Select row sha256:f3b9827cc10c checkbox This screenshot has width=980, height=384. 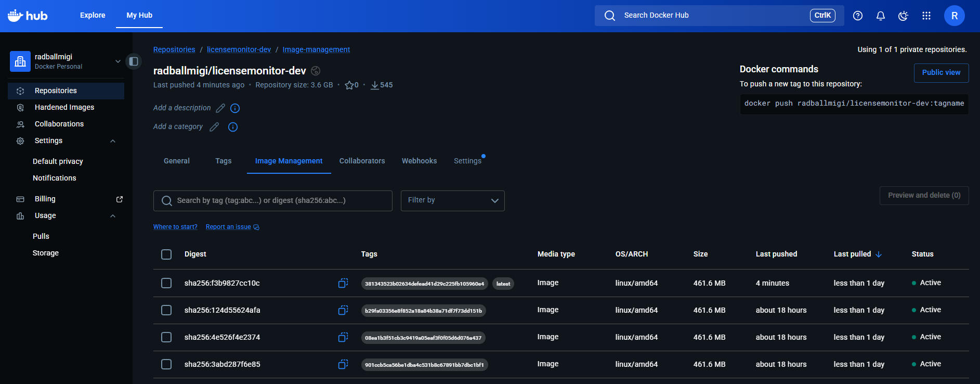(166, 283)
